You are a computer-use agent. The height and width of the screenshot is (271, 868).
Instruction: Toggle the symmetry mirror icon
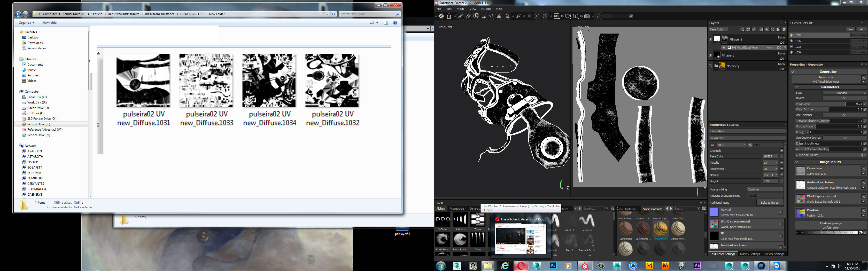pyautogui.click(x=529, y=16)
